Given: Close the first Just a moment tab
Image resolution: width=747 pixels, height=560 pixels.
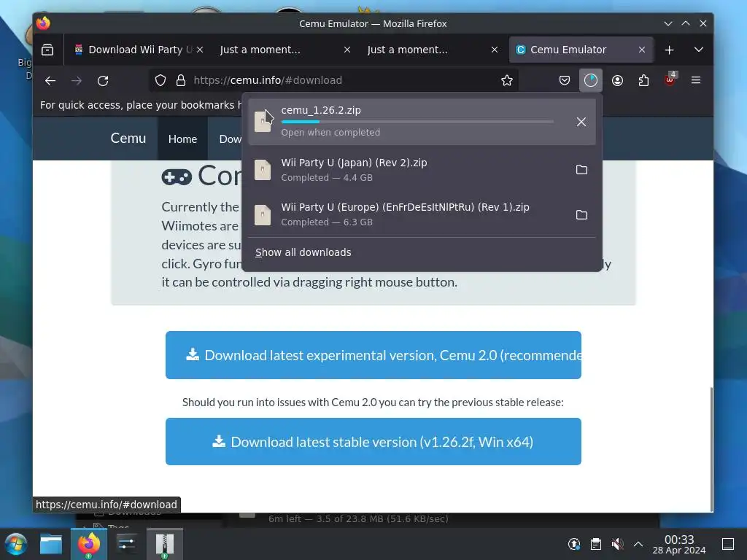Looking at the screenshot, I should (347, 50).
